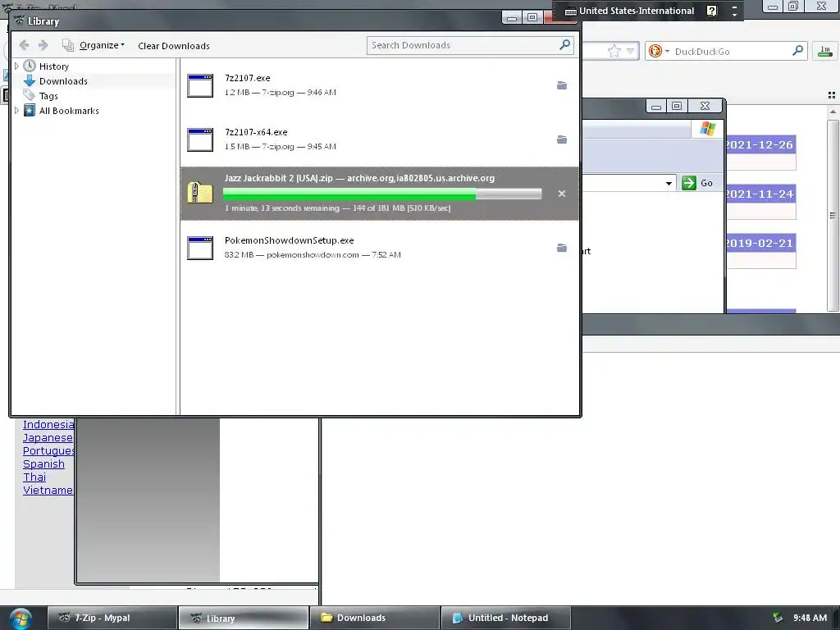Click the DuckDuckGo search magnifier

tap(797, 51)
